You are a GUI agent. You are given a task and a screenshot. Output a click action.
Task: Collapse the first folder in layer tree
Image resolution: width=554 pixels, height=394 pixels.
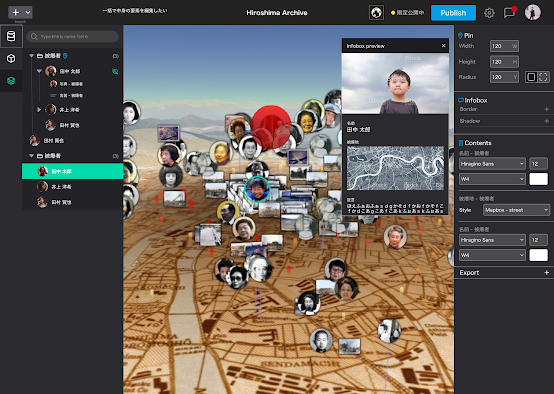[31, 56]
